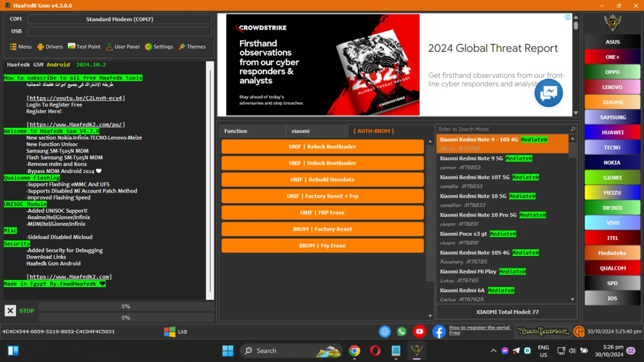Screen dimensions: 644x362
Task: Select Xiaomi Redmi Note 10 Pro 5G
Action: (x=502, y=219)
